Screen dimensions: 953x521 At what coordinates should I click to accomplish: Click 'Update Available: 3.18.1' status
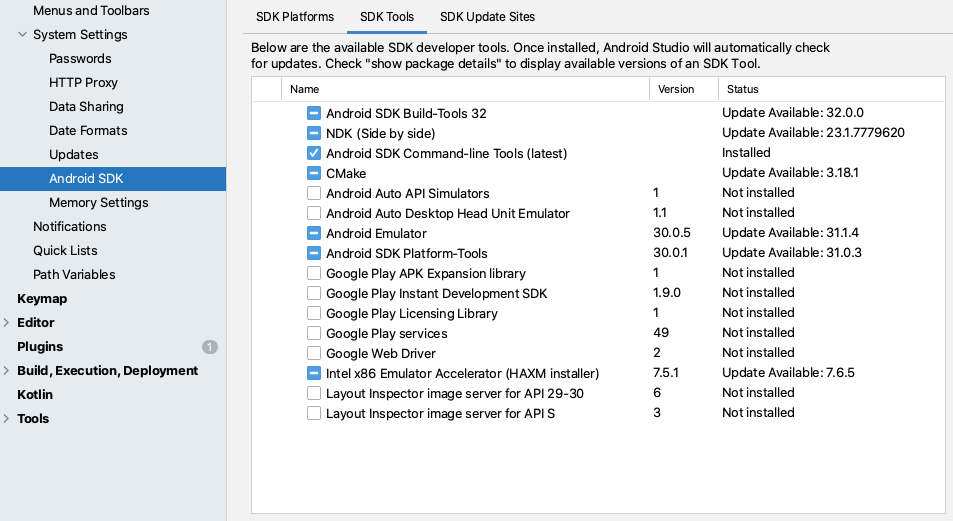(790, 173)
